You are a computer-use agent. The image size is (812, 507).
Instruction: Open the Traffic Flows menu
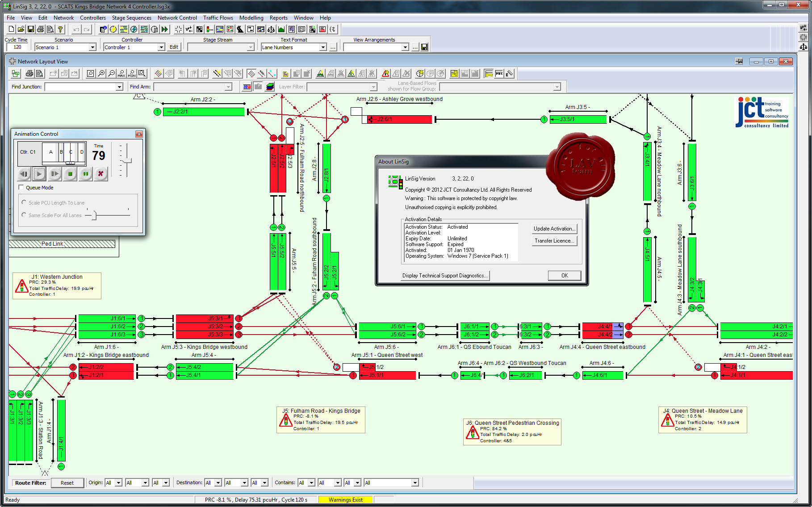218,18
